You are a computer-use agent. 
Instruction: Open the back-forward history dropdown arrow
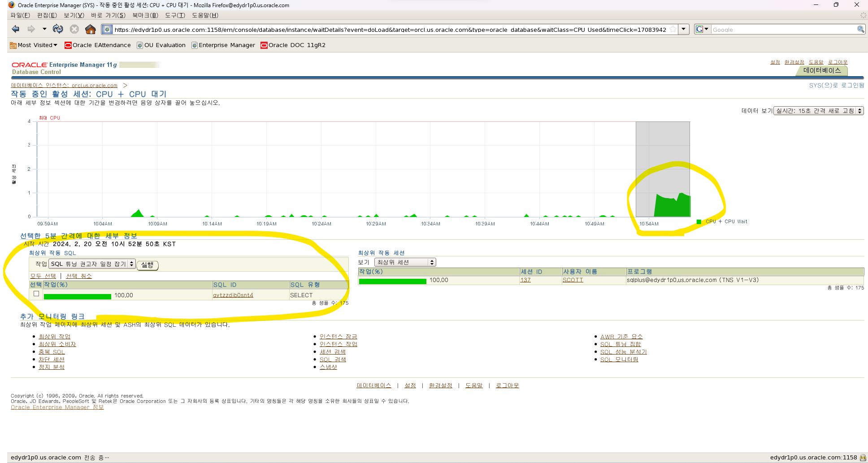pos(44,29)
